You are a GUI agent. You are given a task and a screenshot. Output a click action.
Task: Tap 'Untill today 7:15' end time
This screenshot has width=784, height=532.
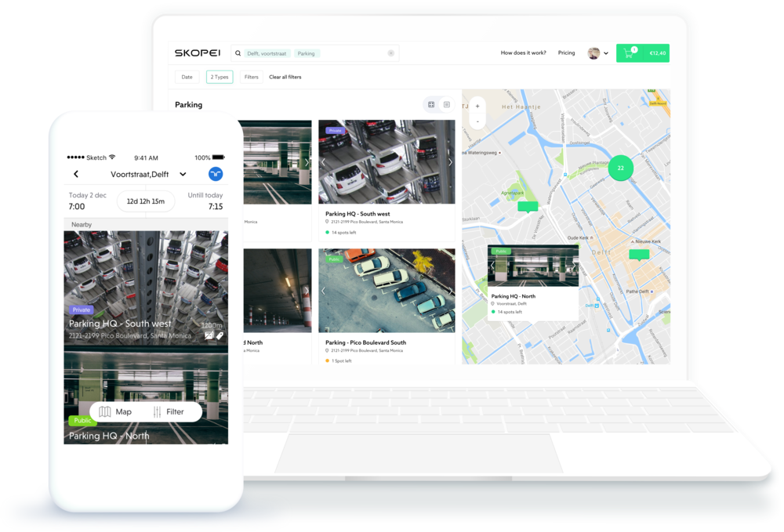[205, 201]
